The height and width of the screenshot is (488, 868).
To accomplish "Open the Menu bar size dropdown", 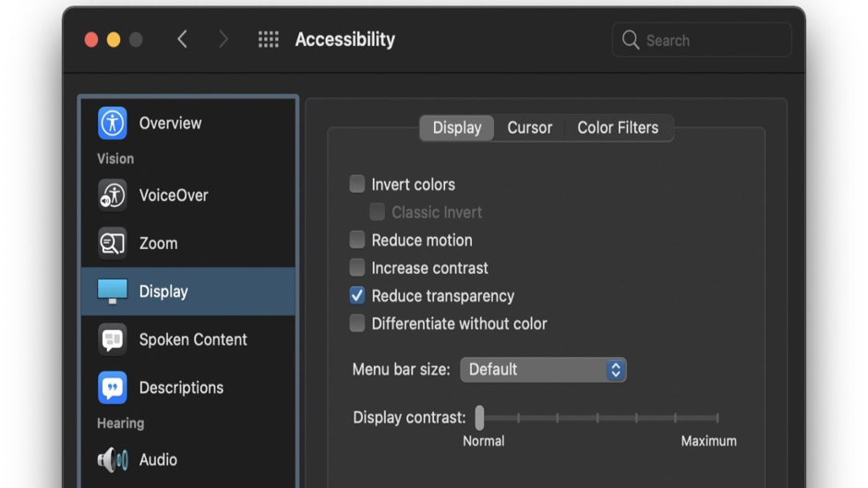I will pos(543,369).
